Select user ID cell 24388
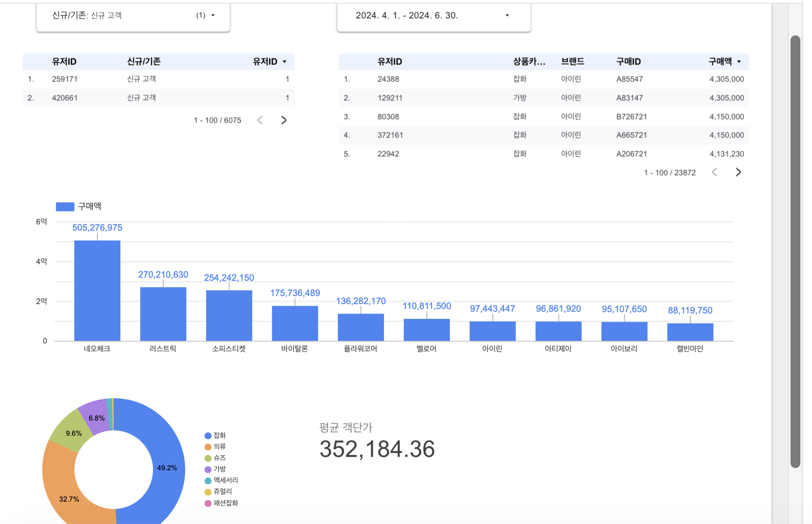The image size is (812, 524). [388, 79]
